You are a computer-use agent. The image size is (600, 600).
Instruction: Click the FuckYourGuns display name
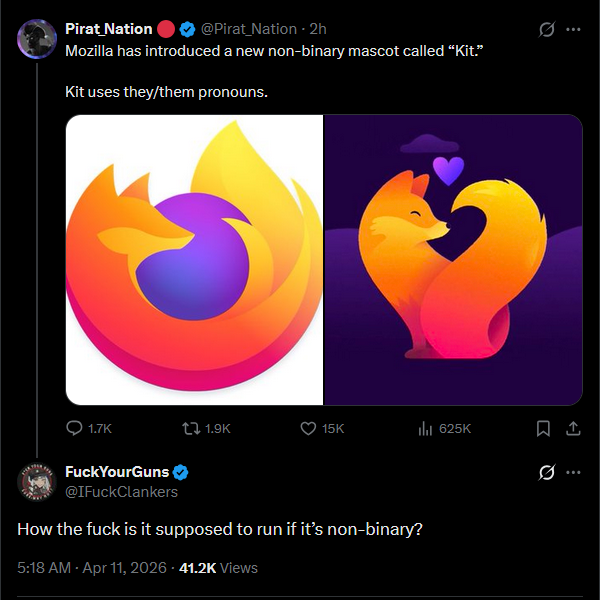click(x=117, y=472)
